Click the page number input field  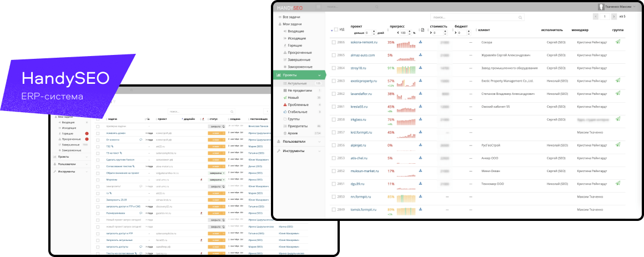click(604, 17)
